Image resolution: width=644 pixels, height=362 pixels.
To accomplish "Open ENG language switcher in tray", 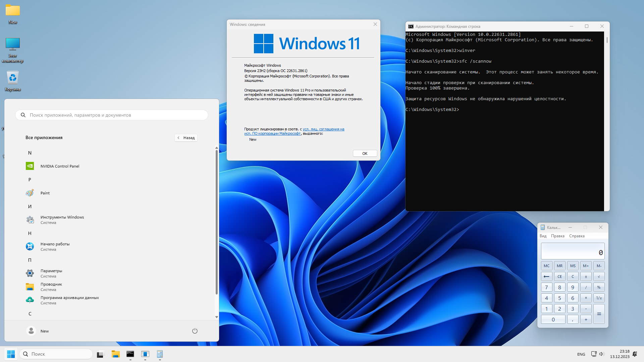I will click(581, 354).
